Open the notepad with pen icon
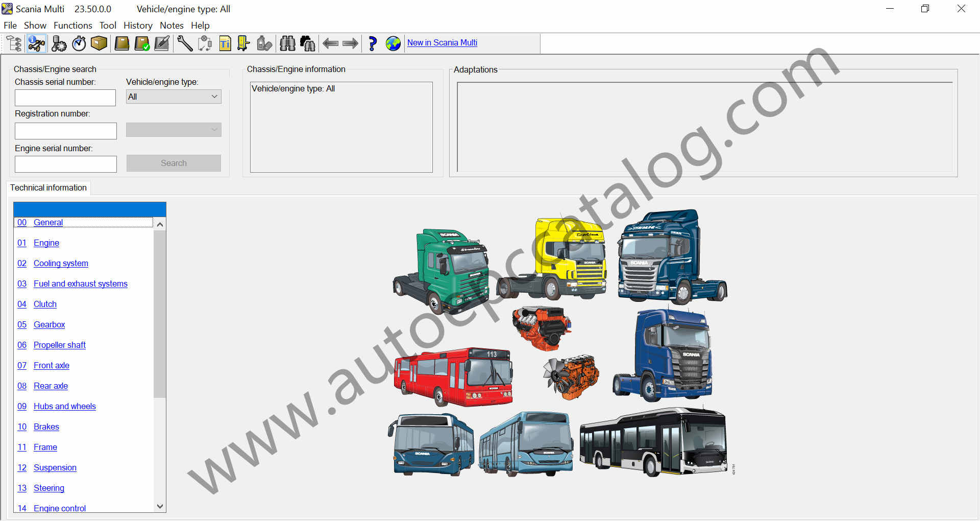This screenshot has width=980, height=521. click(162, 43)
